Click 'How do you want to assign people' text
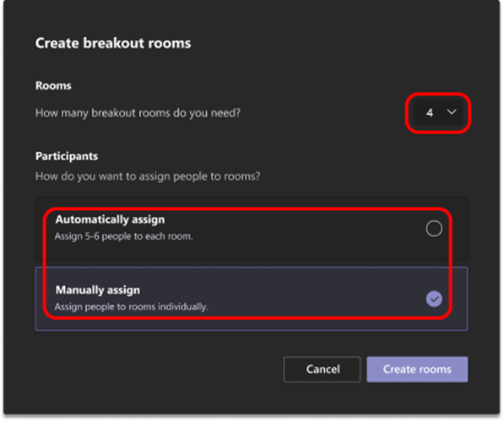 coord(148,176)
